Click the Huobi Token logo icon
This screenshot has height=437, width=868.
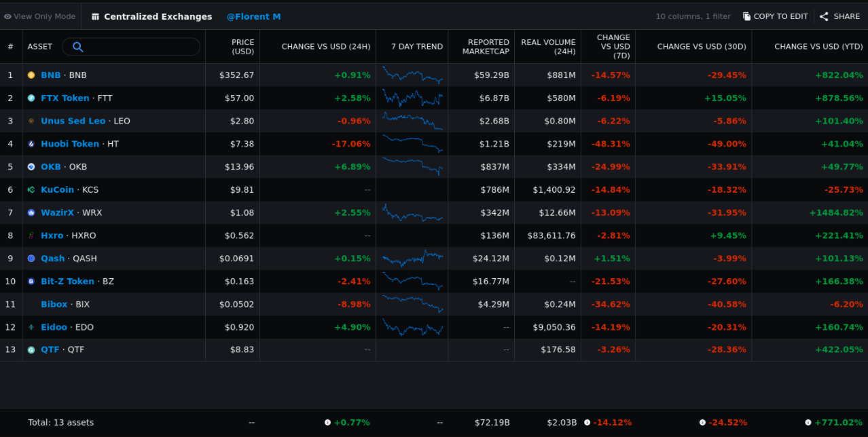tap(31, 144)
